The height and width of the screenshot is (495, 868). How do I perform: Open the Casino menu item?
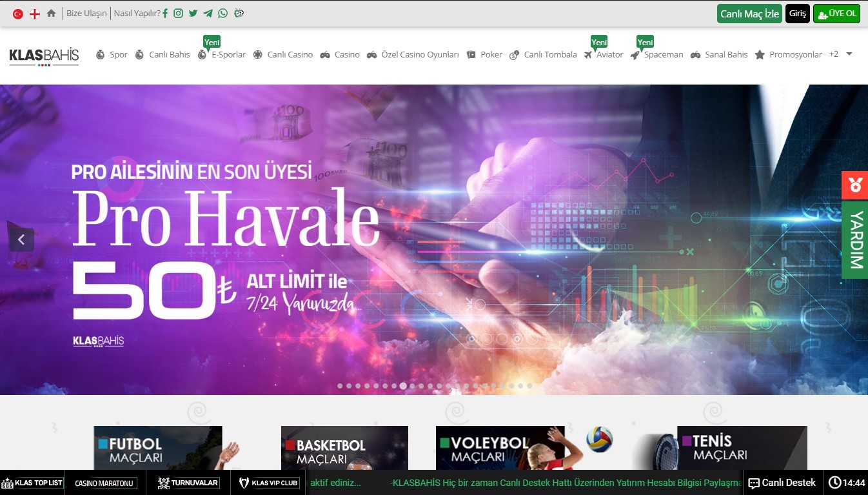click(347, 55)
